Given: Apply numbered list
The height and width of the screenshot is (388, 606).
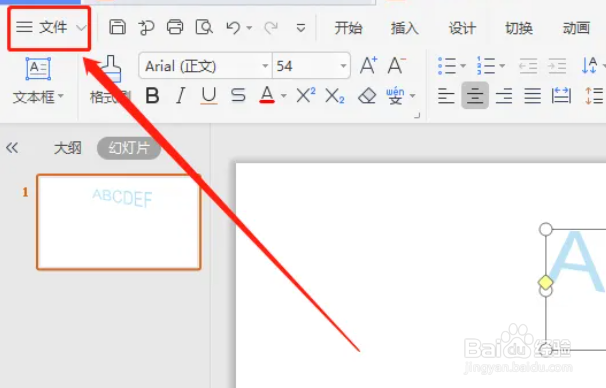Looking at the screenshot, I should pos(486,66).
